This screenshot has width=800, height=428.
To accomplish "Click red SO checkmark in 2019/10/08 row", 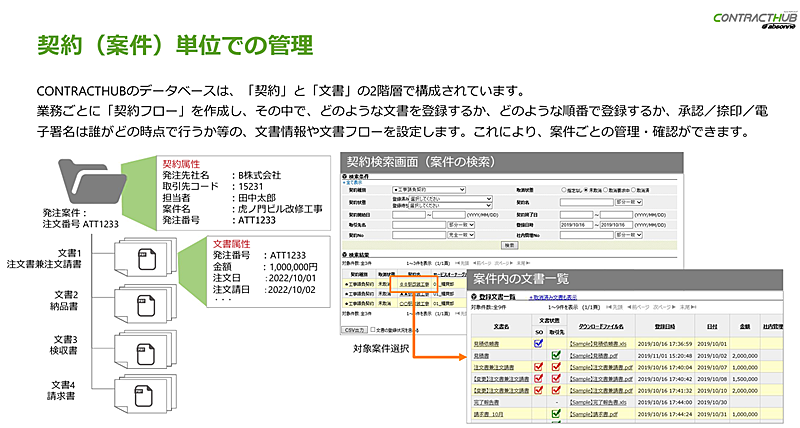I will tap(538, 379).
